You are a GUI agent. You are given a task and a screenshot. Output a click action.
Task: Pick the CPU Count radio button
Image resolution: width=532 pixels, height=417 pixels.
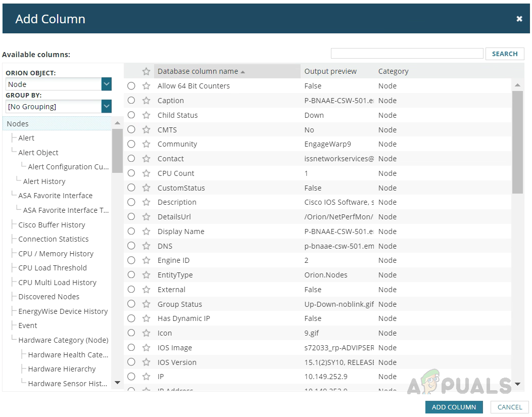(131, 173)
